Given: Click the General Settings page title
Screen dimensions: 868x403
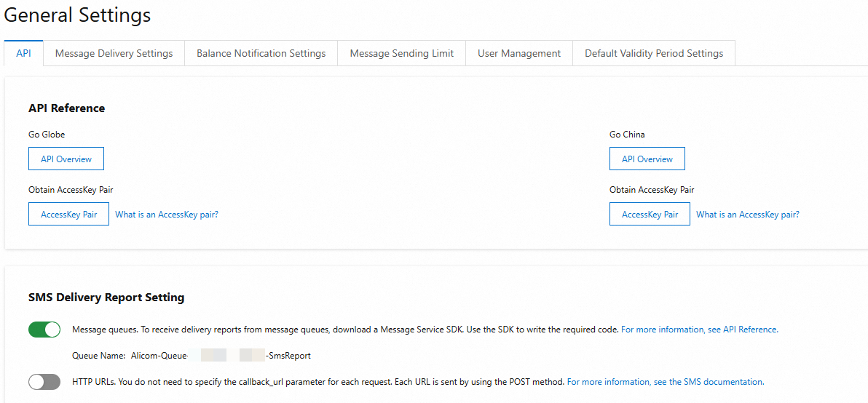Looking at the screenshot, I should click(78, 15).
